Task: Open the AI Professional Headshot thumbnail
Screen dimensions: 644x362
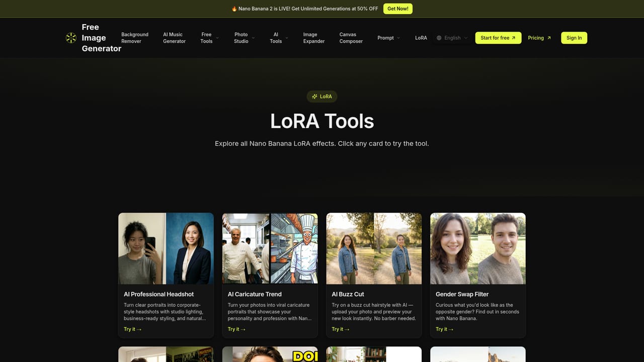Action: coord(166,248)
